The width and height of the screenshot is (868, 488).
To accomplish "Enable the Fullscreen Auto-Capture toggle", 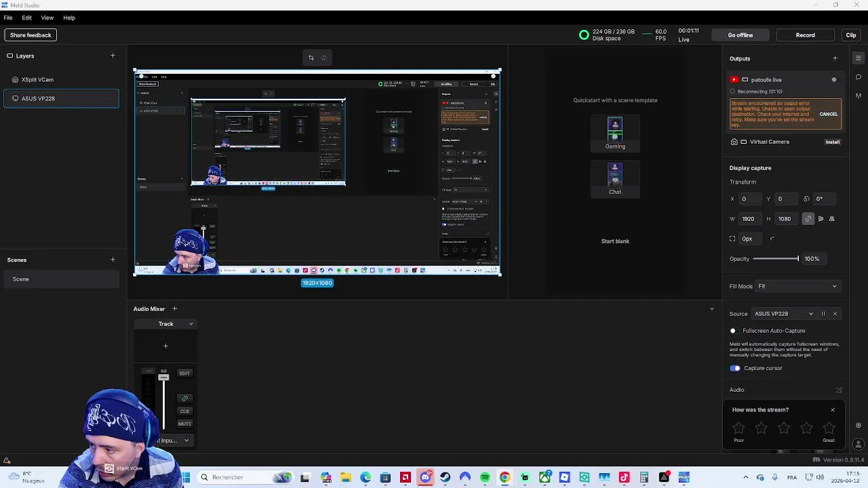I will click(x=733, y=331).
